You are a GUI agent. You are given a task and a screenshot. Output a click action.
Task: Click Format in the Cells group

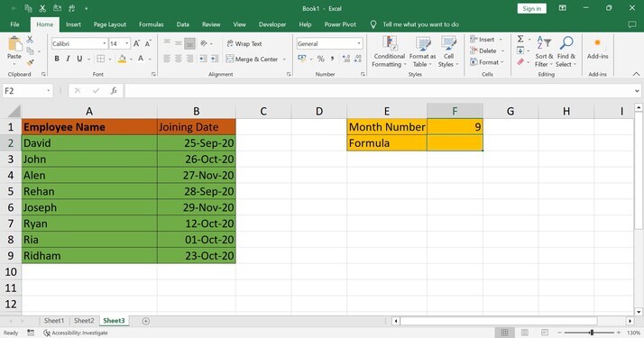click(487, 62)
